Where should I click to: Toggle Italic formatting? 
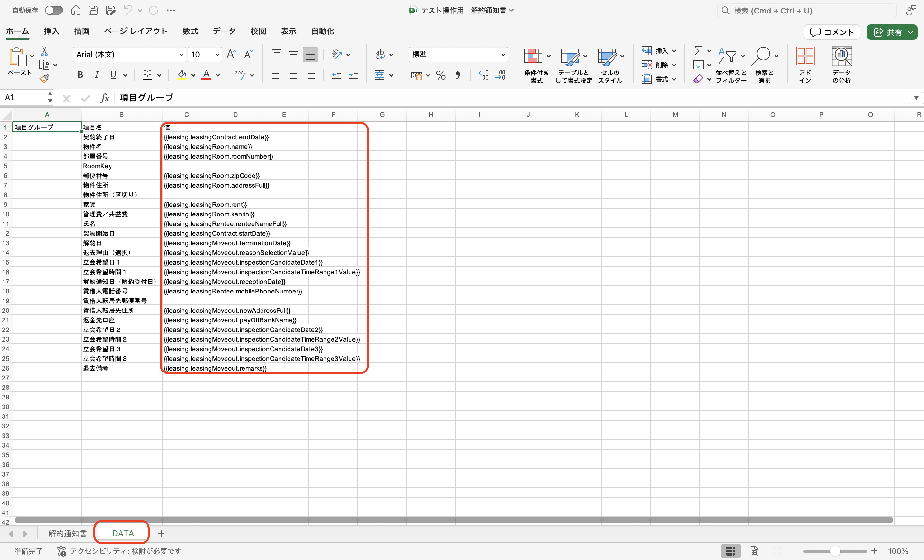point(97,75)
